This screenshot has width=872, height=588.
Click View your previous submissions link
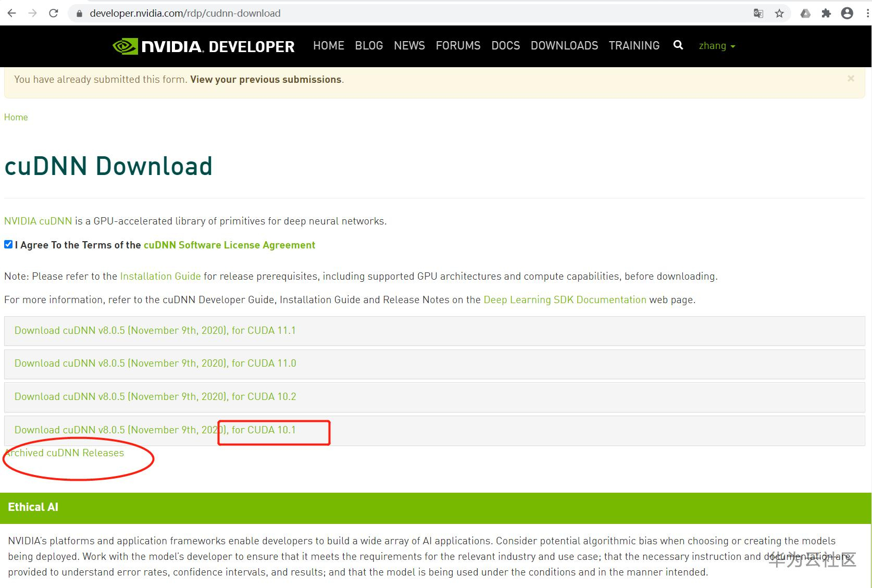click(266, 79)
